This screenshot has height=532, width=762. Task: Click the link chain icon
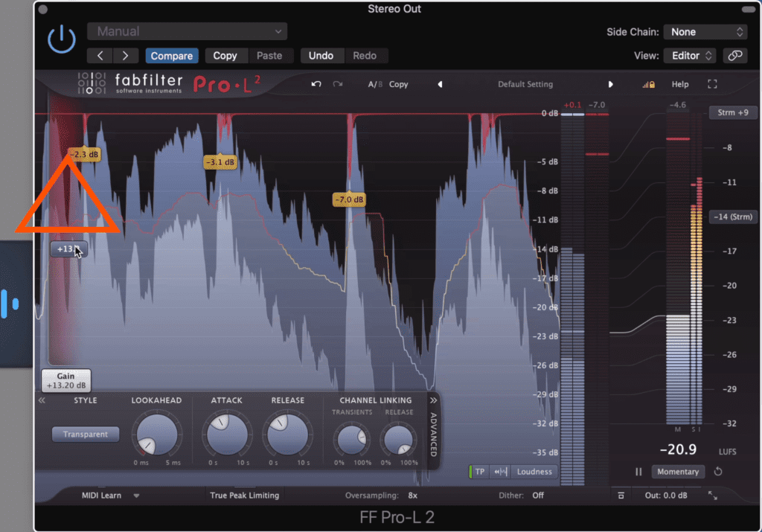click(734, 56)
